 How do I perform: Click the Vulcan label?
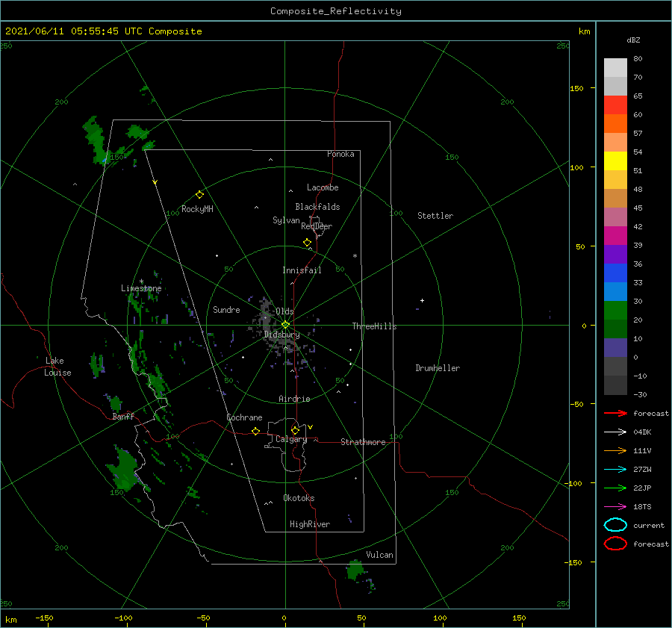[379, 555]
